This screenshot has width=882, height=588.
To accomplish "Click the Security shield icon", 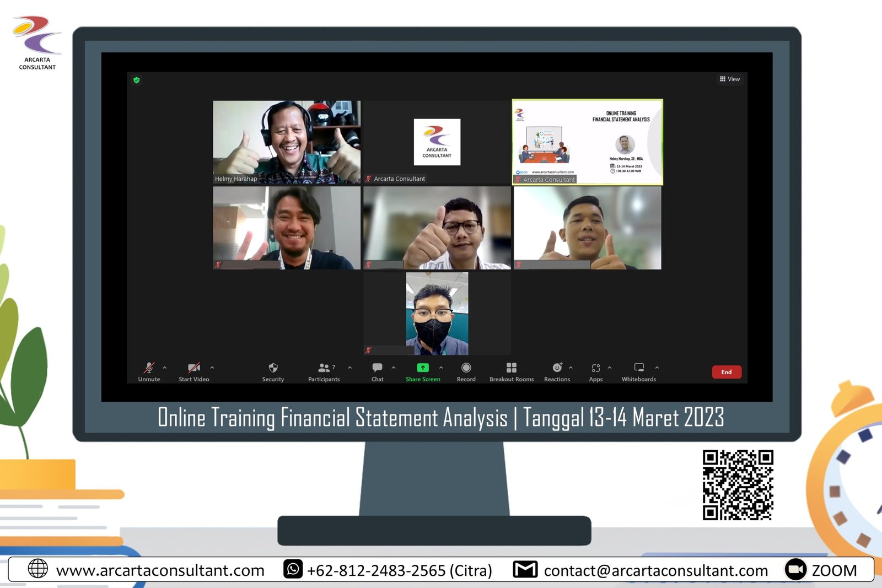I will [273, 368].
